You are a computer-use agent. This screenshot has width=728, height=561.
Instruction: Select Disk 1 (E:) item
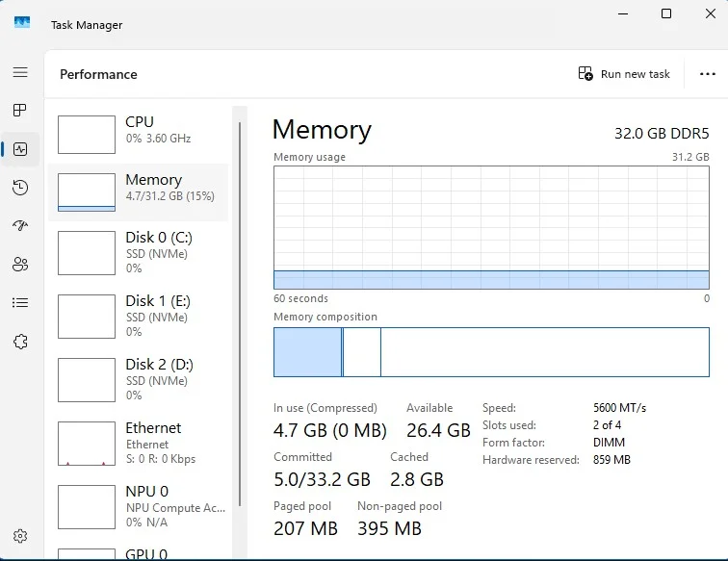tap(139, 317)
